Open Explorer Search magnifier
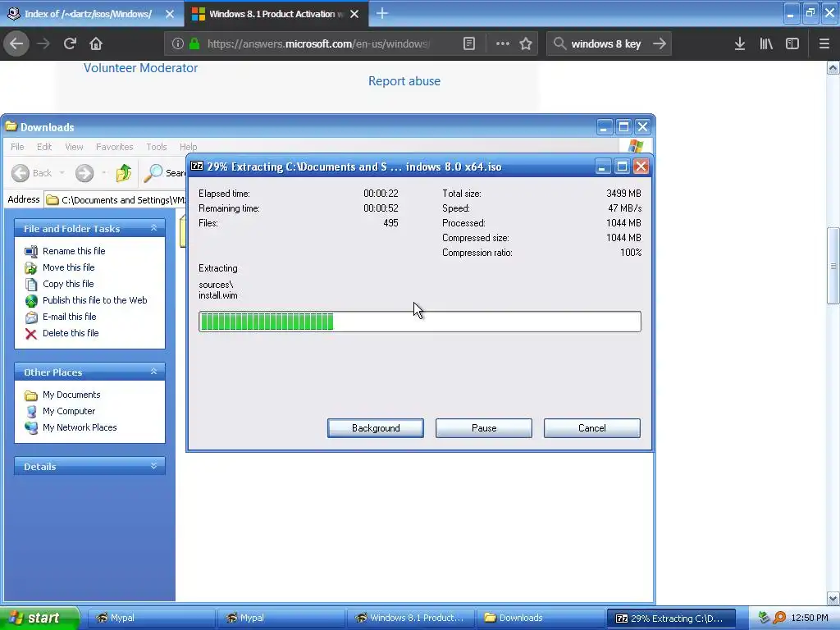 pos(164,173)
